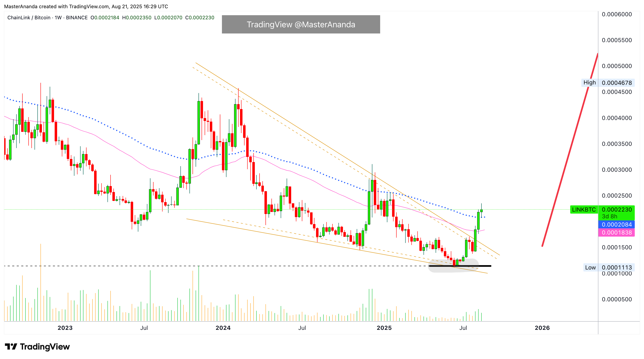The width and height of the screenshot is (644, 359).
Task: Click the close value C0.0002230
Action: [x=200, y=18]
